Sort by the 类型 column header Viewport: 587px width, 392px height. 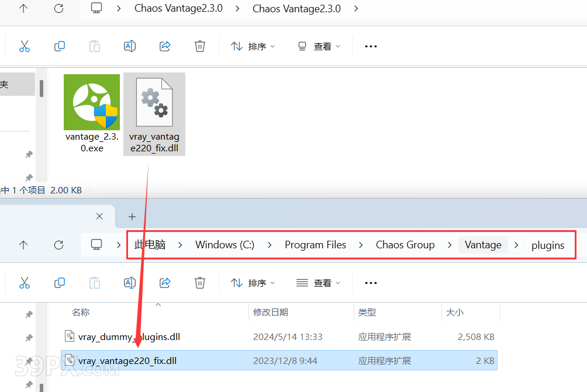point(367,313)
